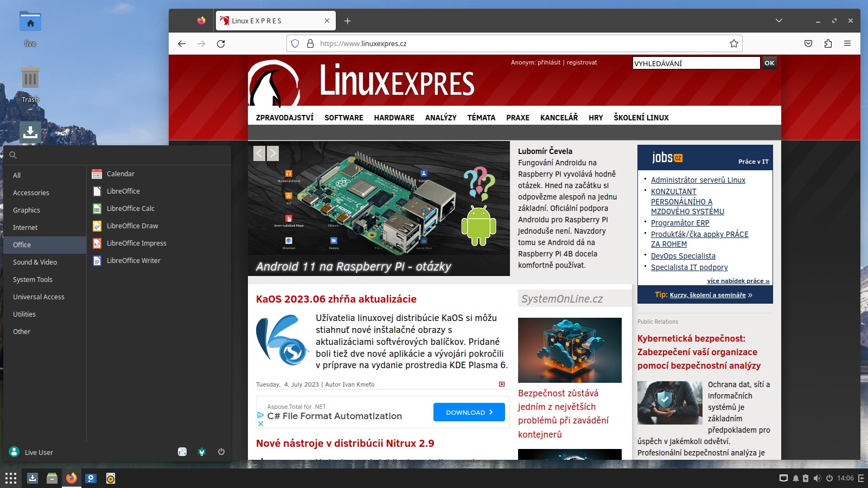Click the power icon in the app menu
This screenshot has width=868, height=488.
[x=221, y=452]
